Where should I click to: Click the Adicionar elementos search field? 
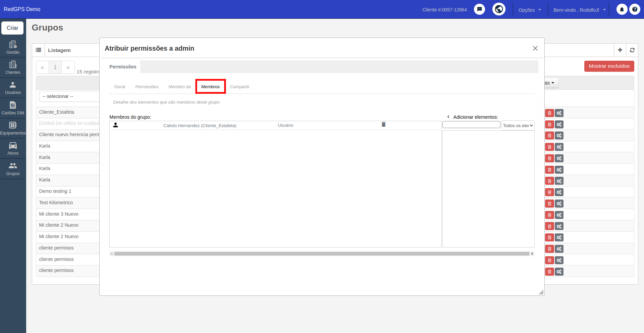click(471, 125)
